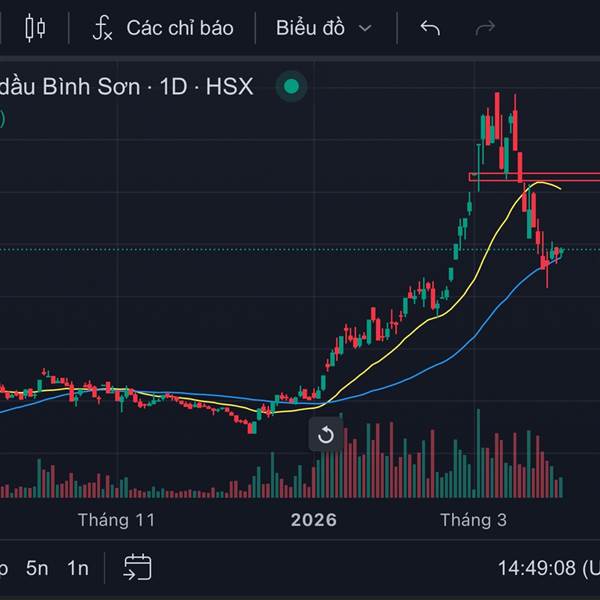Open the candlestick chart type selector

pos(35,28)
